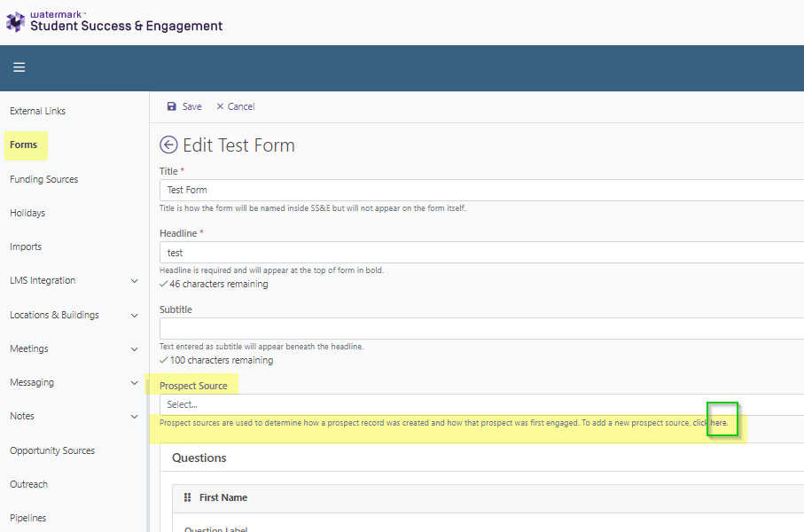The height and width of the screenshot is (532, 804).
Task: Cancel editing the form
Action: (236, 106)
